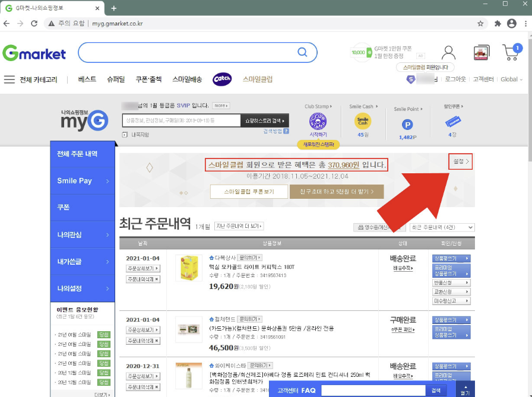Click 주문상세보기 for 2021-01-04 coffee order
The height and width of the screenshot is (397, 532).
tap(143, 268)
